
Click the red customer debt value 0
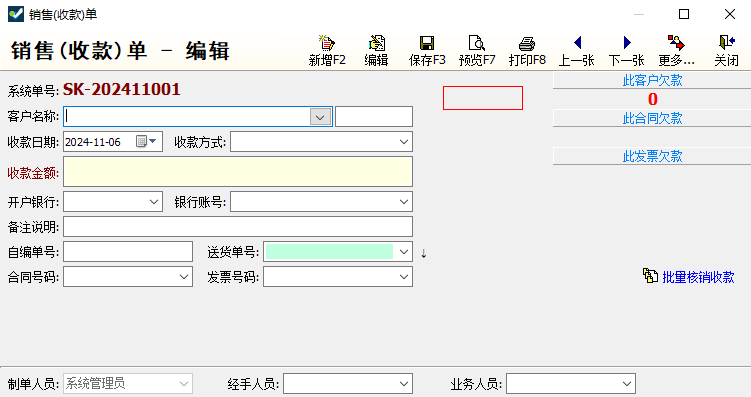tap(652, 99)
